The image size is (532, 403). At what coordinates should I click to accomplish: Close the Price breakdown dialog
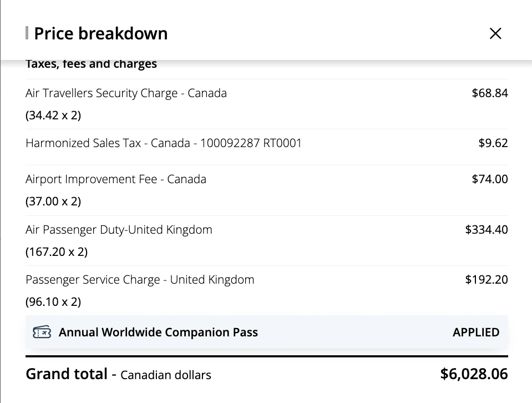click(495, 33)
